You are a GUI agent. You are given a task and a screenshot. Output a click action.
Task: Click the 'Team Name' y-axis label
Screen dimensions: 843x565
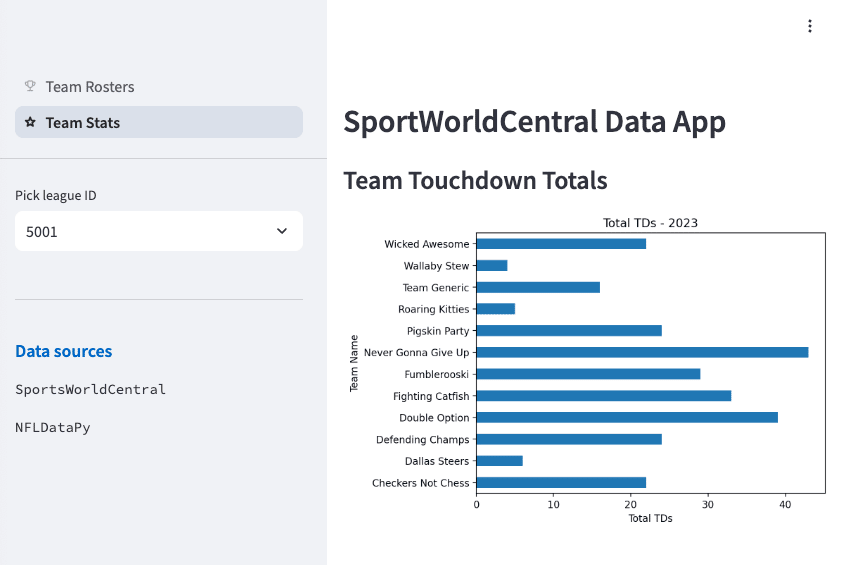coord(354,363)
